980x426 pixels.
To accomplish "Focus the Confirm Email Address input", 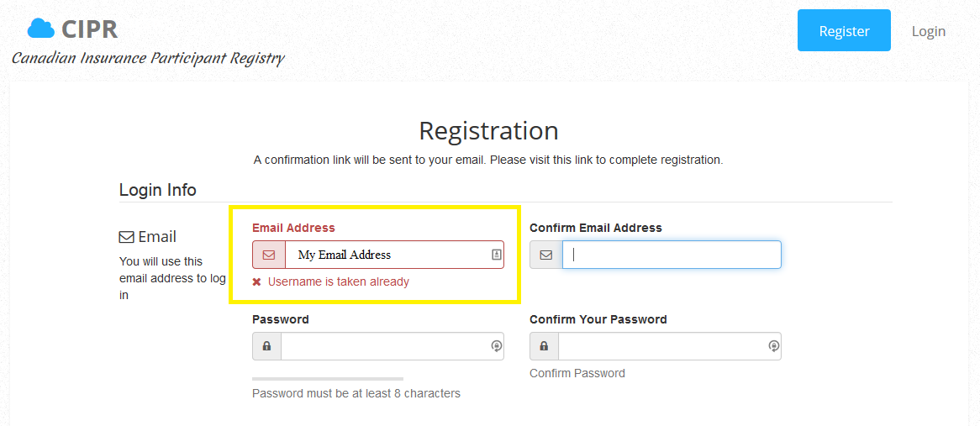I will point(672,255).
